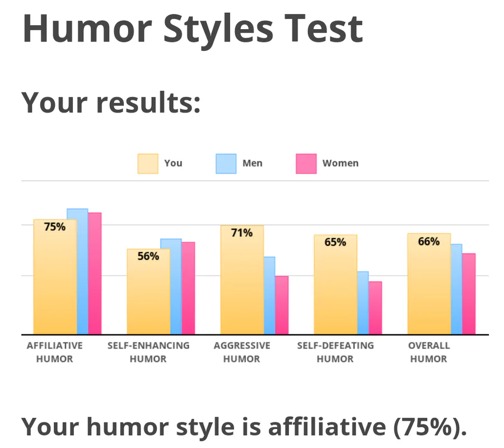Click the 'Self-Enhancing Humor' axis label
Viewport: 504px width, 448px height.
coord(148,352)
